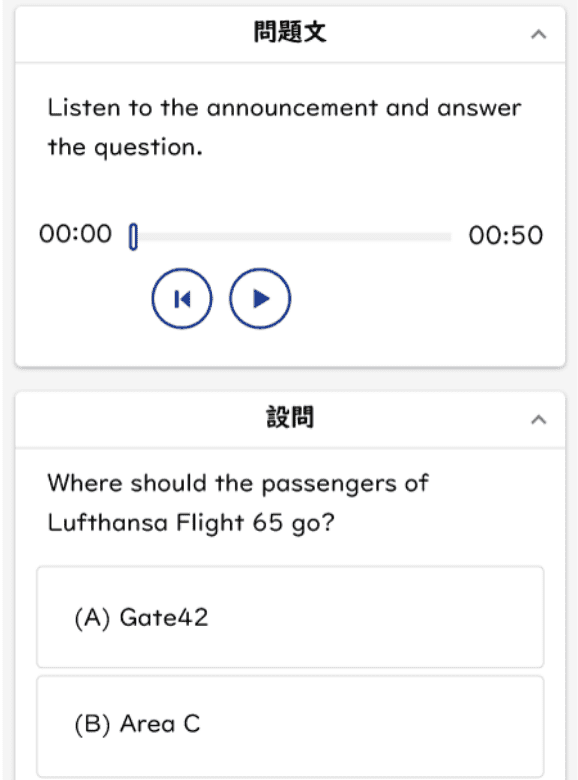Collapse the 設問 section chevron

[539, 419]
